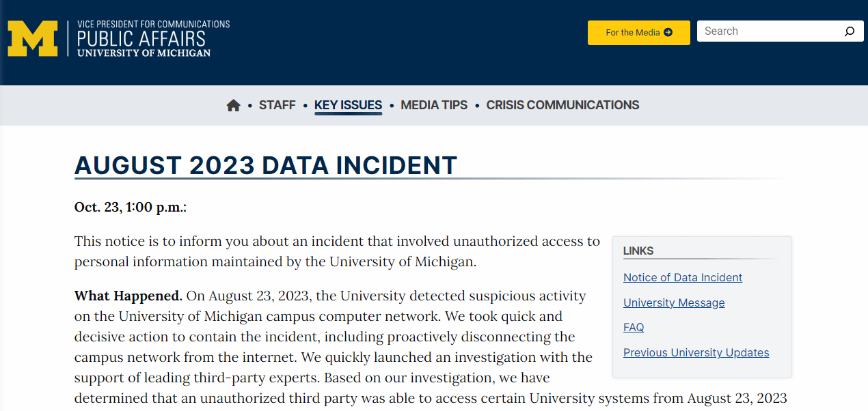Click the LINKS sidebar heading

pyautogui.click(x=638, y=251)
